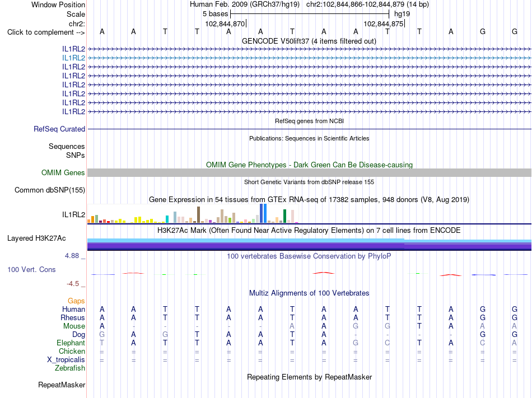Click the 102,844,875 position marker
The image size is (532, 398).
point(384,24)
